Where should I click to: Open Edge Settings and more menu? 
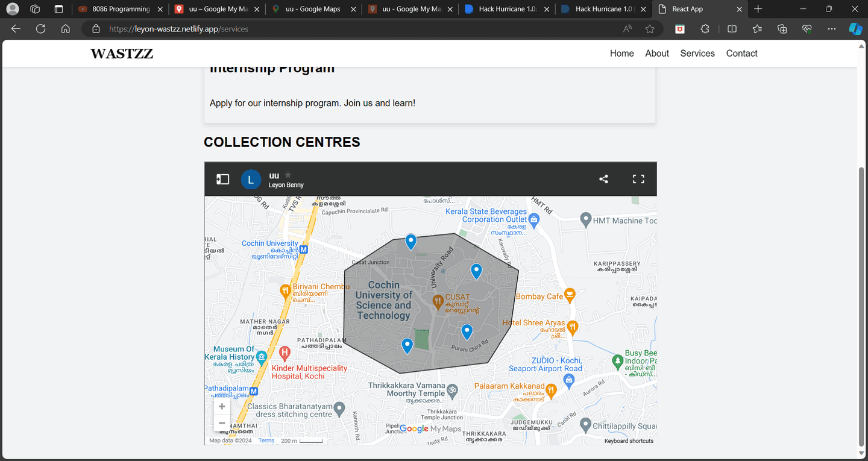click(x=832, y=29)
